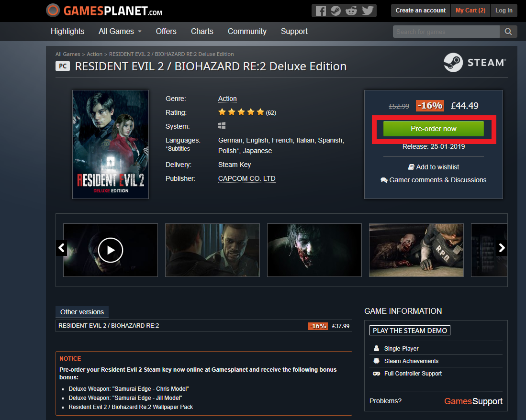Click the £44.49 discounted price
This screenshot has width=526, height=420.
pyautogui.click(x=465, y=106)
